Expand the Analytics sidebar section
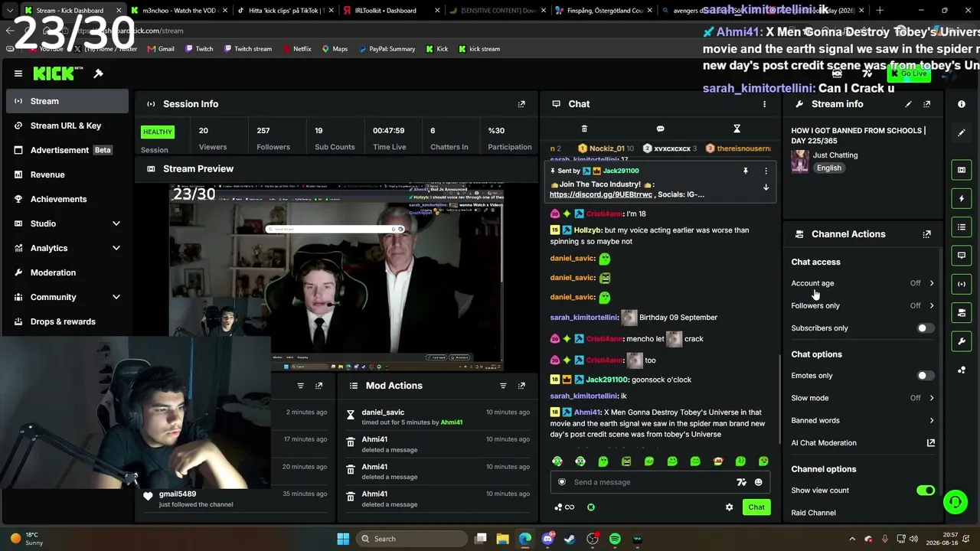Image resolution: width=980 pixels, height=551 pixels. click(x=116, y=248)
